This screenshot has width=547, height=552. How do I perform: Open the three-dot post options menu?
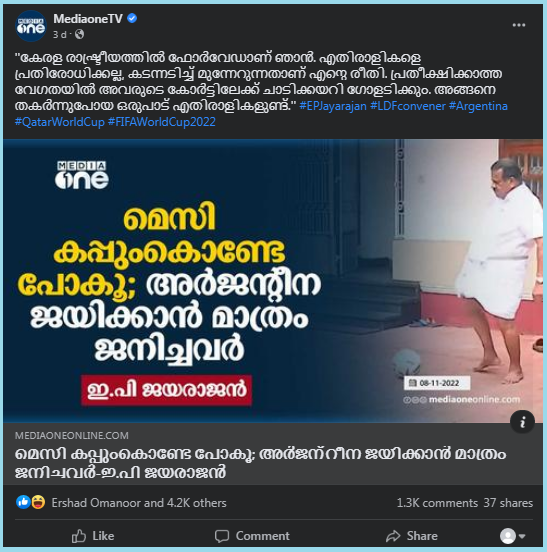tap(518, 25)
